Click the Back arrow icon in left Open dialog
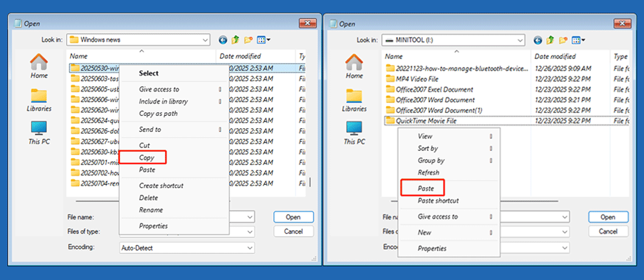The image size is (644, 280). 223,40
